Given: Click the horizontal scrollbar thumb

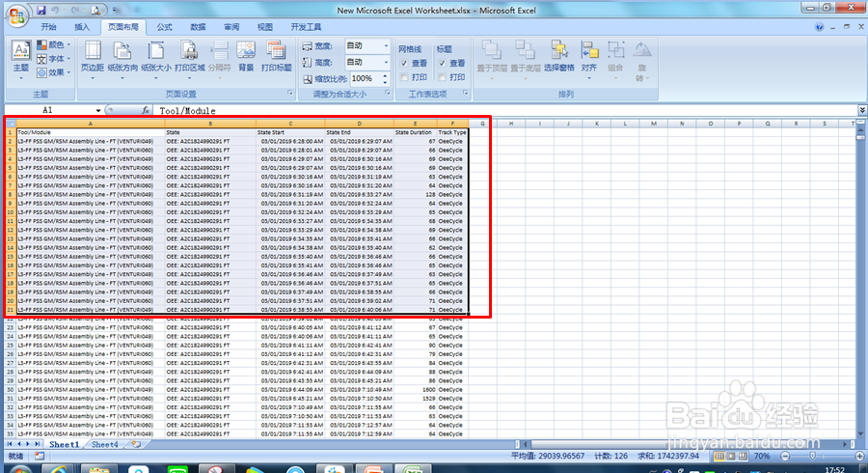Looking at the screenshot, I should pos(601,444).
